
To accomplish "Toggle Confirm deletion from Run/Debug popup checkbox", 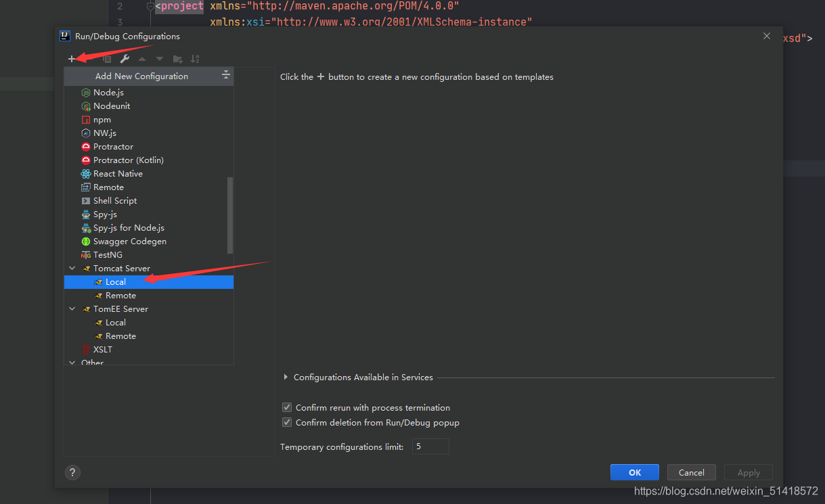I will pos(287,423).
